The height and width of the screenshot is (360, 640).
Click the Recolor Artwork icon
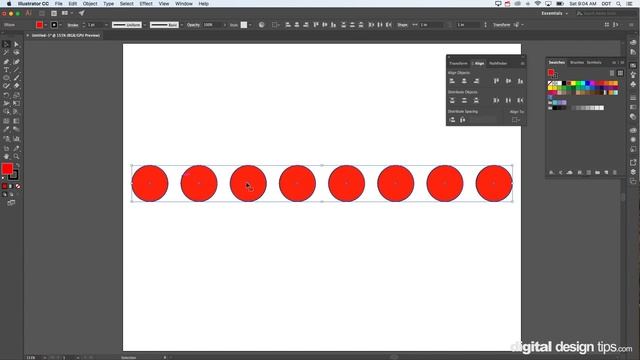coord(262,25)
